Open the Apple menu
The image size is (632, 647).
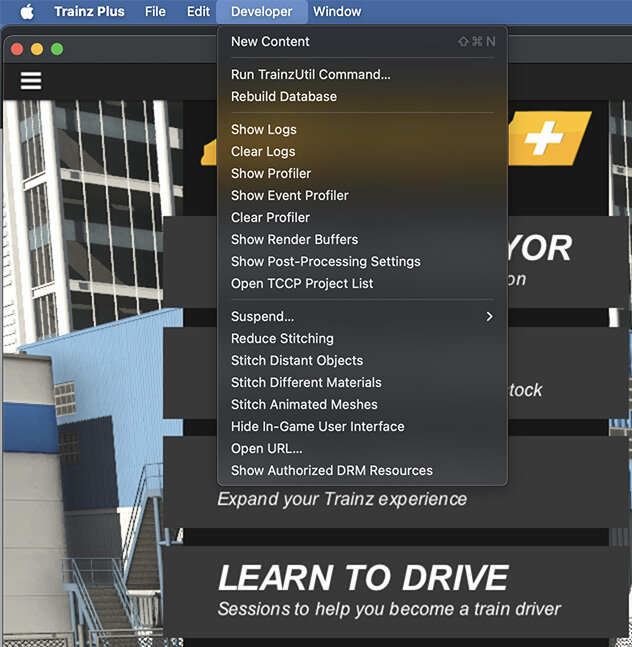coord(27,12)
